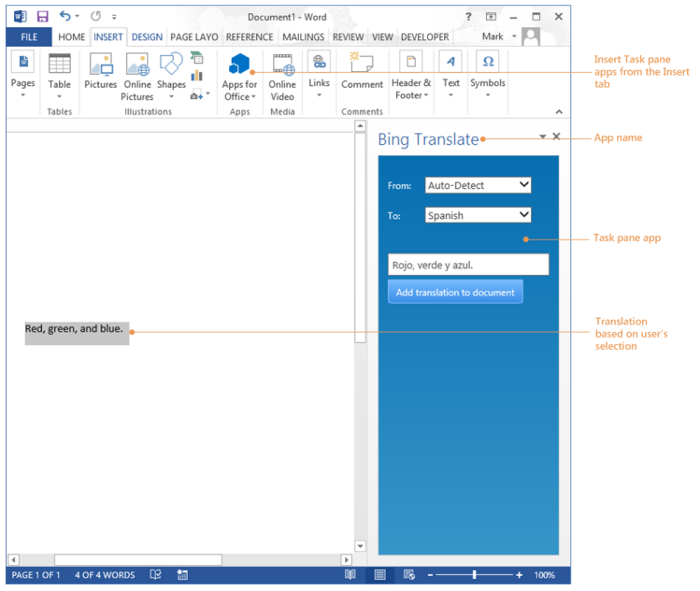Screen dimensions: 700x591
Task: Open the DEVELOPER tab
Action: coord(424,37)
